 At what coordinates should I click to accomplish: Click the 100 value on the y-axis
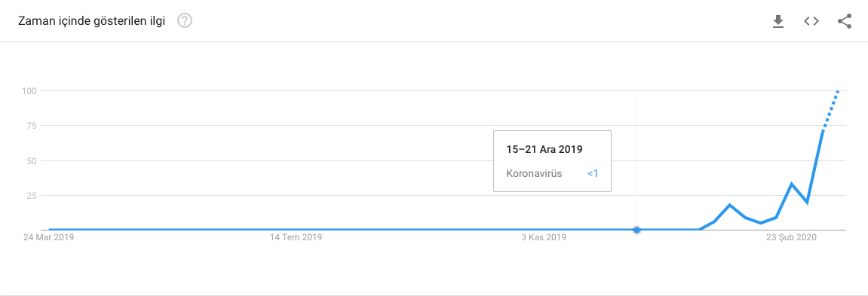tap(29, 90)
